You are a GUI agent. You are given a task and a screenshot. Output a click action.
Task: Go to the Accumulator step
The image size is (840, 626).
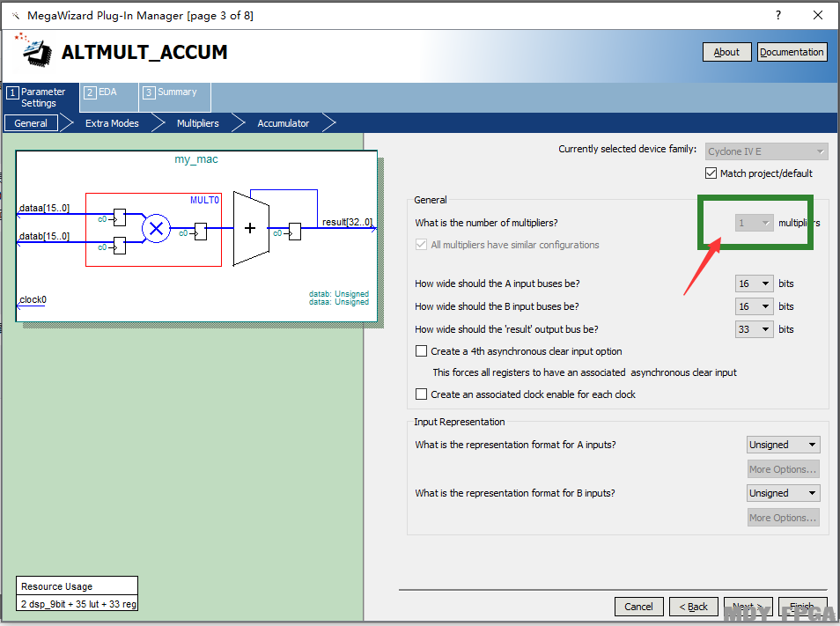pos(284,123)
